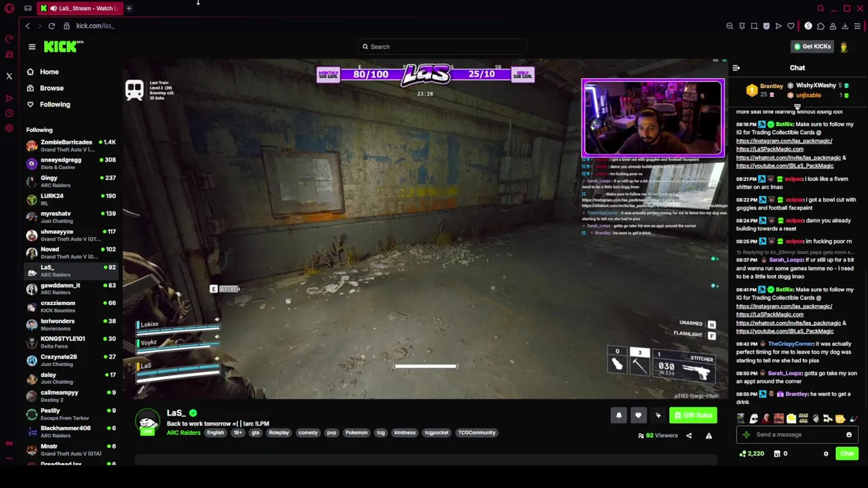The height and width of the screenshot is (488, 868).
Task: Open chat settings gear
Action: [826, 454]
